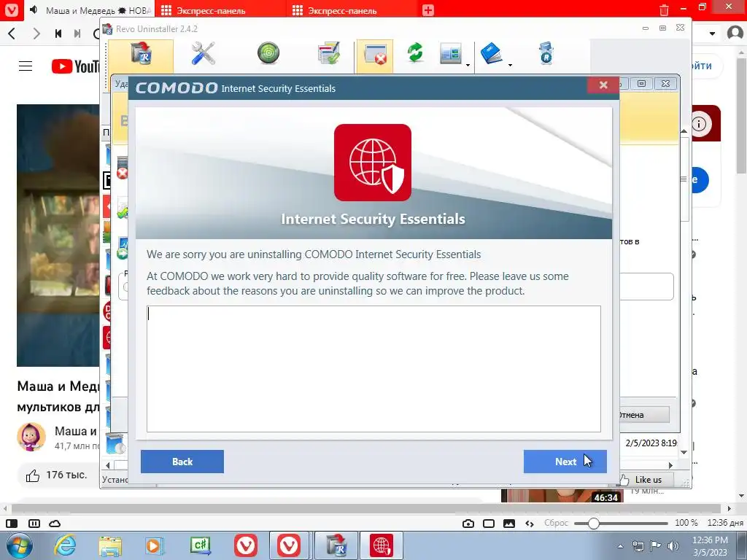Like the YouTube video with 176 тыс.

point(56,475)
